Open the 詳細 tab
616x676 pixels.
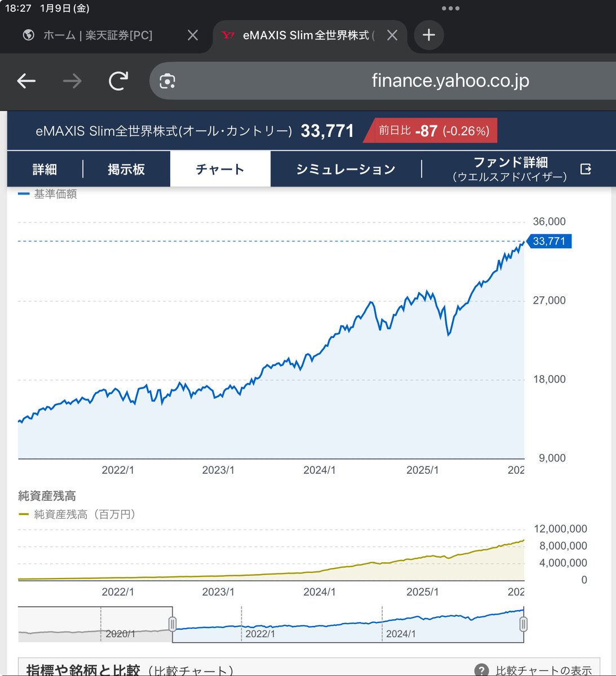point(45,169)
